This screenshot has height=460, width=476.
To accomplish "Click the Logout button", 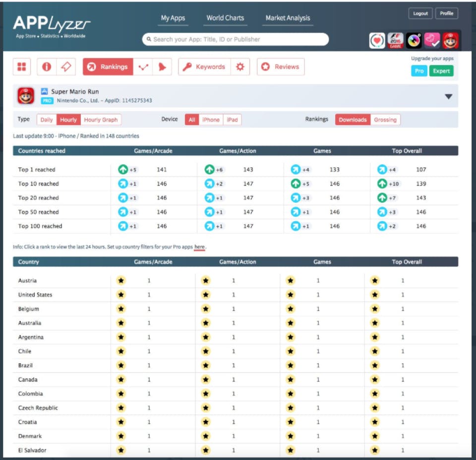I will [x=420, y=13].
